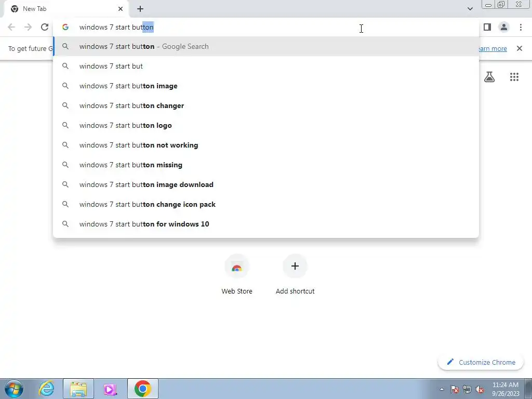Choose suggestion start button for windows 10
Screen dimensions: 532x399
pyautogui.click(x=266, y=224)
